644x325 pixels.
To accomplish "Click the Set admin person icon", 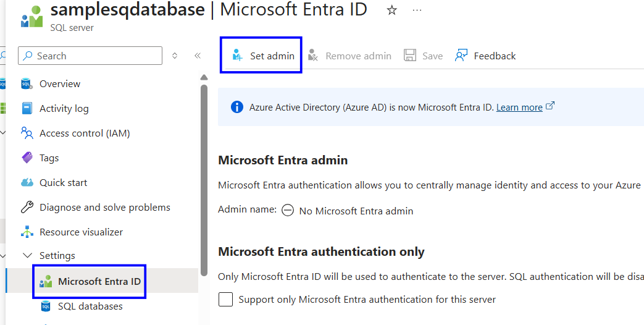I will pyautogui.click(x=237, y=56).
